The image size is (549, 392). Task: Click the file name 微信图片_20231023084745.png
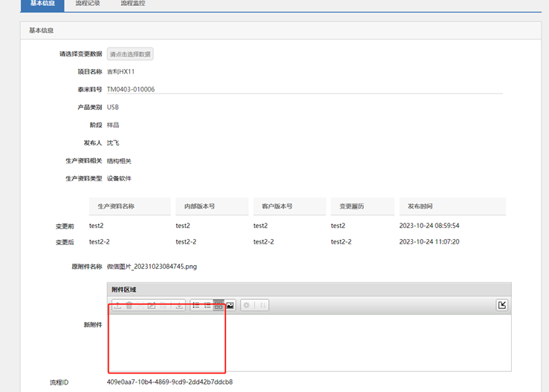(x=152, y=267)
